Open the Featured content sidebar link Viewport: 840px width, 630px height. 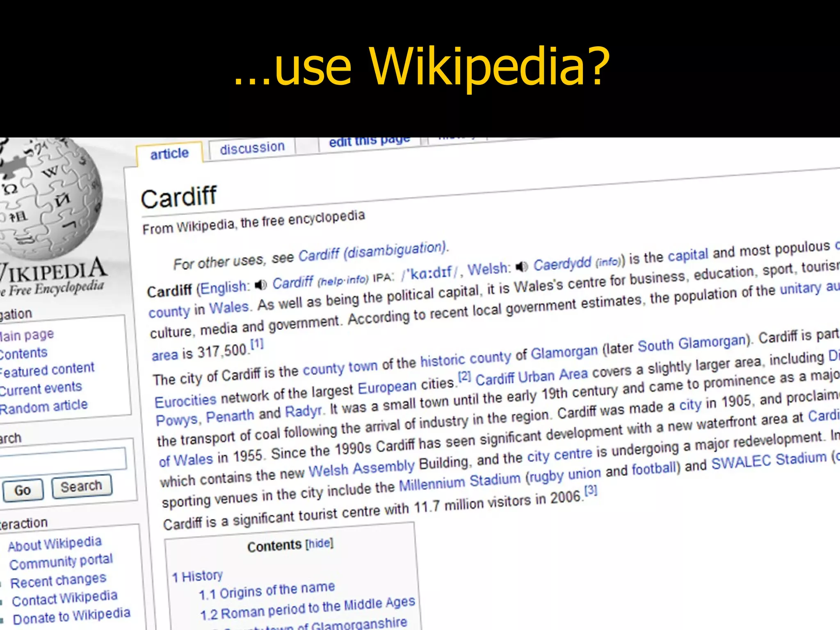tap(47, 370)
